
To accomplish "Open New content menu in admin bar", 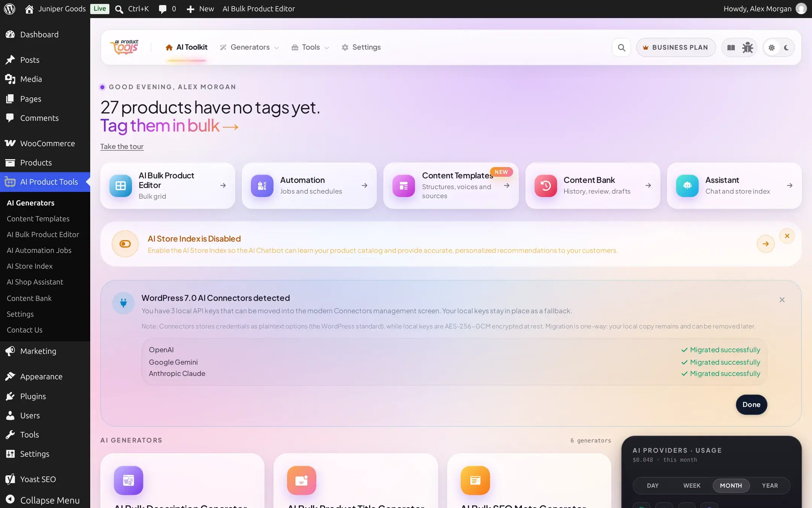I will [200, 9].
